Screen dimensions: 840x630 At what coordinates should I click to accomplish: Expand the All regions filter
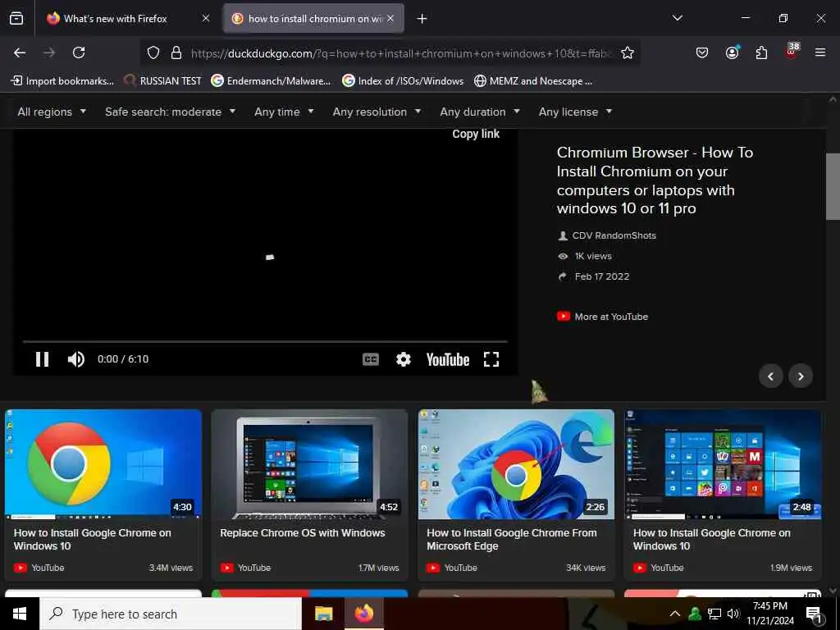tap(52, 112)
